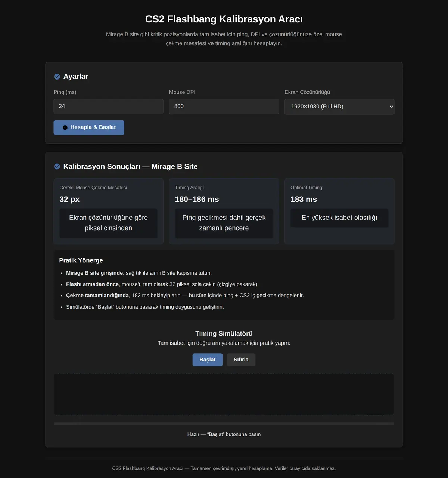Viewport: 448px width, 478px height.
Task: Click the 'Ekran çözünürlüğüne göre piksel cinsinden' note
Action: tap(108, 223)
